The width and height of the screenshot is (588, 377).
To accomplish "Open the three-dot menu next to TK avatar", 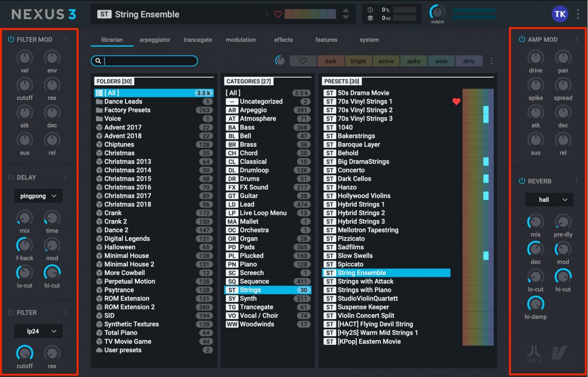I will (578, 14).
